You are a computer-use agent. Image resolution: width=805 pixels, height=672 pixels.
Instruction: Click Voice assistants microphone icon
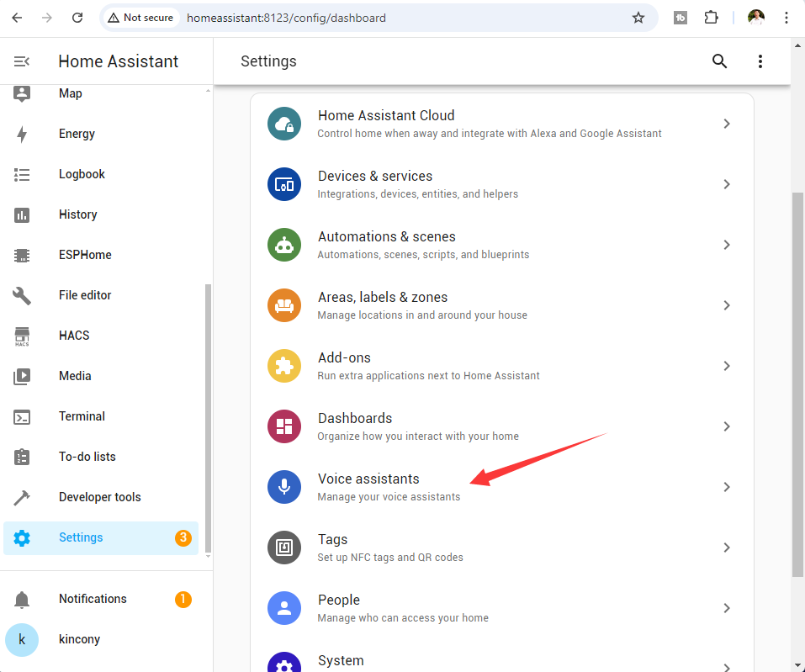tap(284, 487)
